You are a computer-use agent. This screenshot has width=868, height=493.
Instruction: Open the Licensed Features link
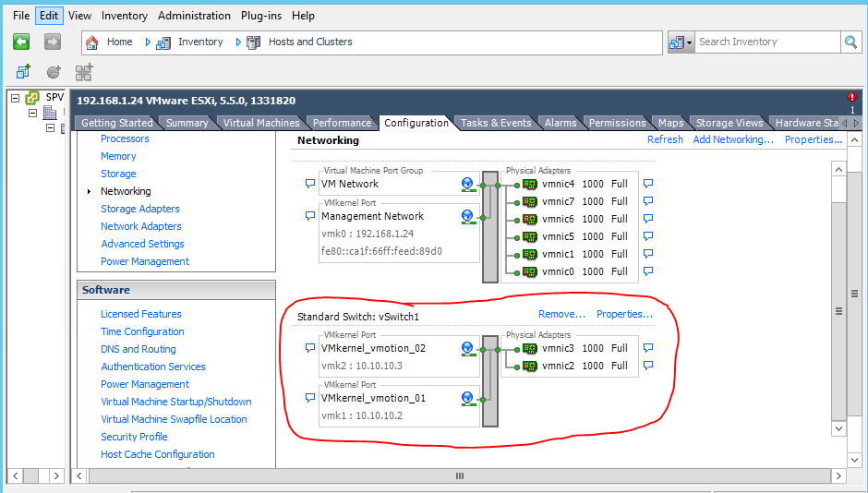tap(141, 314)
